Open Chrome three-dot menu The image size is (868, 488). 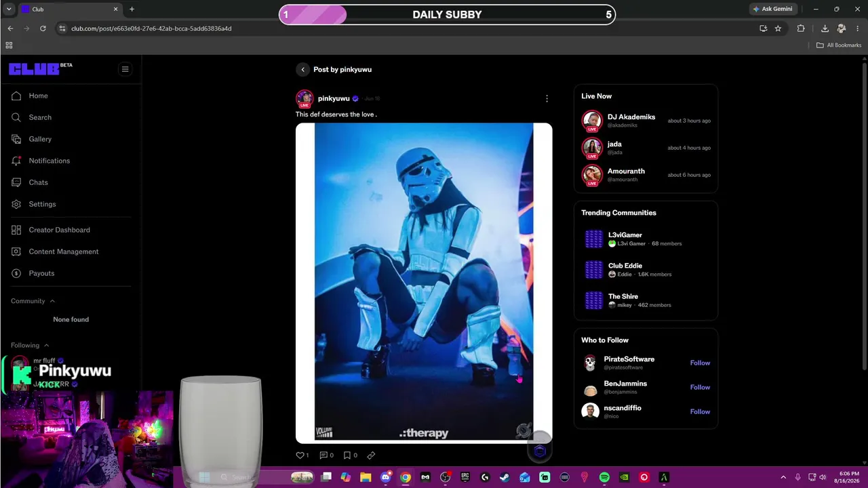[858, 28]
